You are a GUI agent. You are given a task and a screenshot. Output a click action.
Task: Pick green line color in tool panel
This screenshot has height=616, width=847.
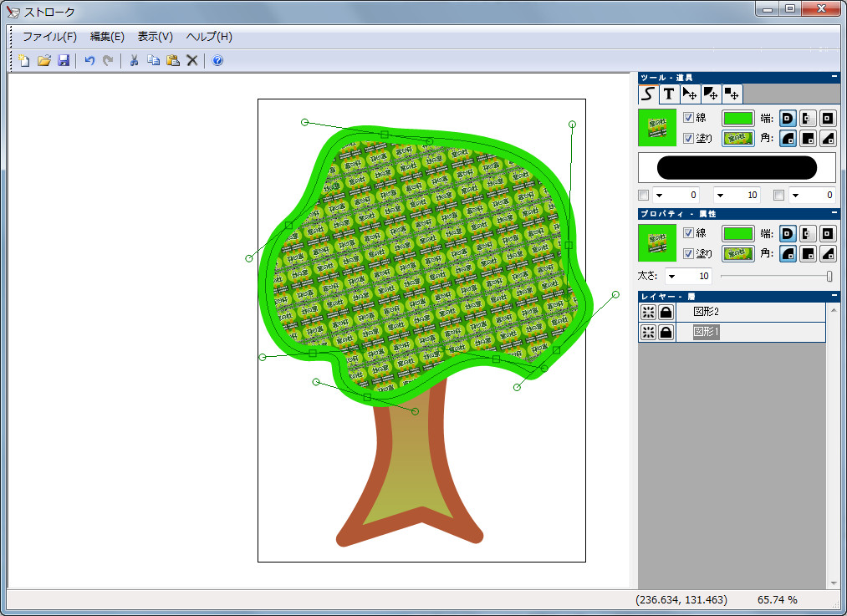tap(737, 118)
